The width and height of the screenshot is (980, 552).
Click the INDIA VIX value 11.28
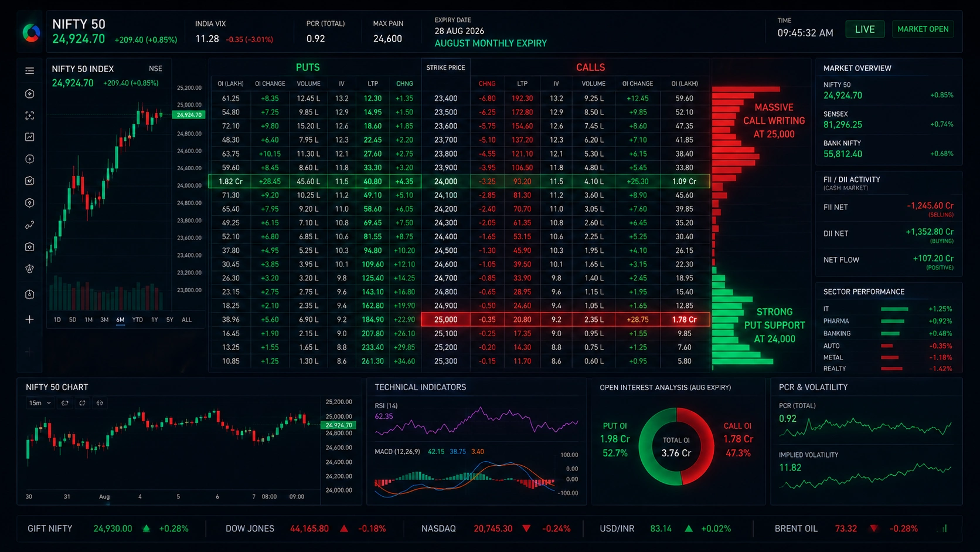pos(207,39)
